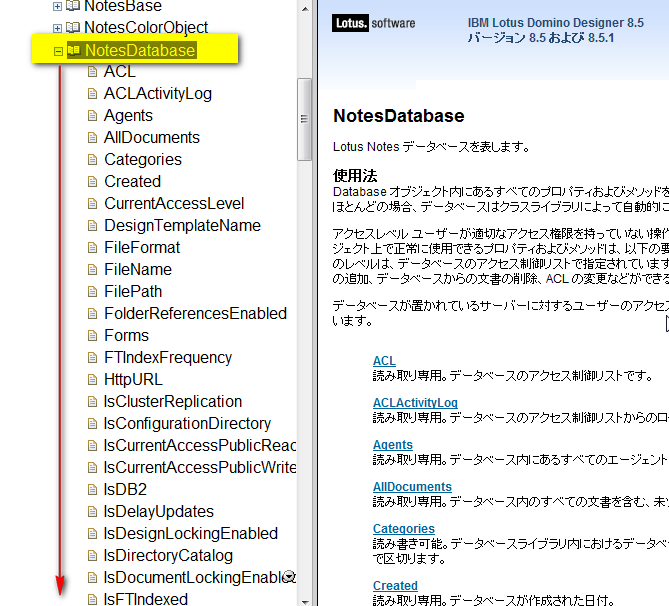The image size is (669, 606).
Task: Click the page icon beside IsDB2
Action: [x=92, y=489]
